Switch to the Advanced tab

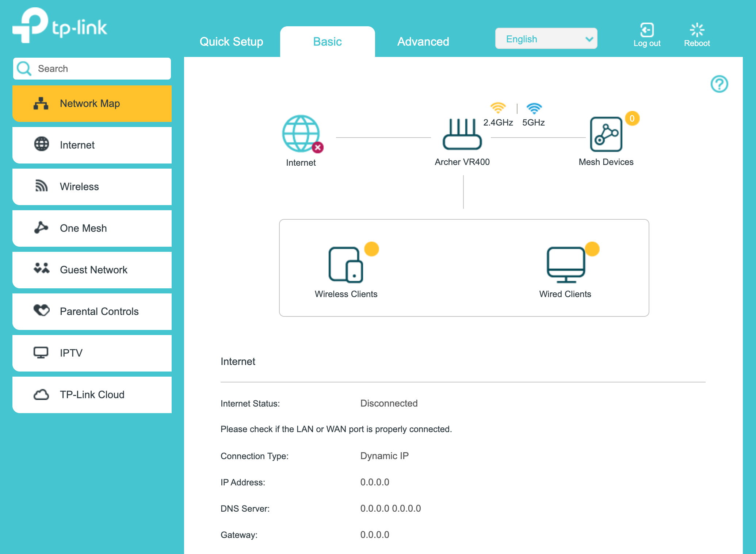point(423,42)
